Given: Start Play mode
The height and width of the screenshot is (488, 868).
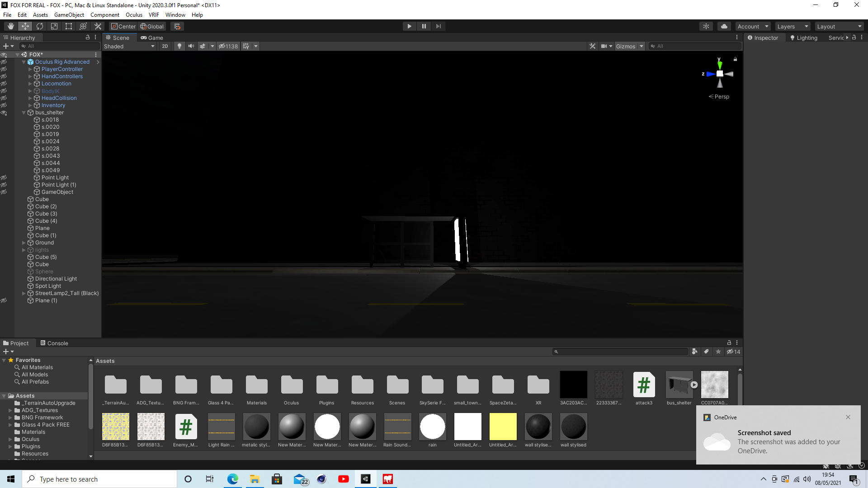Looking at the screenshot, I should [x=409, y=26].
